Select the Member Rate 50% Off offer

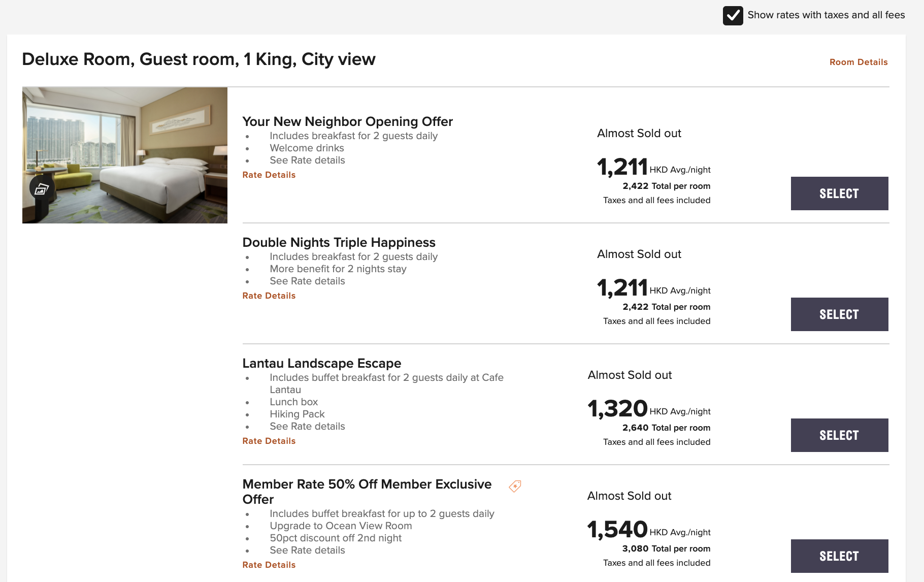(x=839, y=556)
